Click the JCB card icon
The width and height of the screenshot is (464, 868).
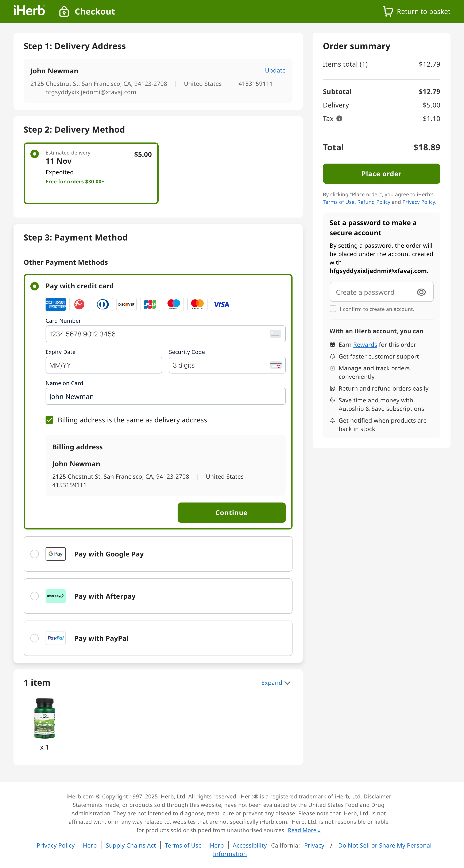(150, 304)
